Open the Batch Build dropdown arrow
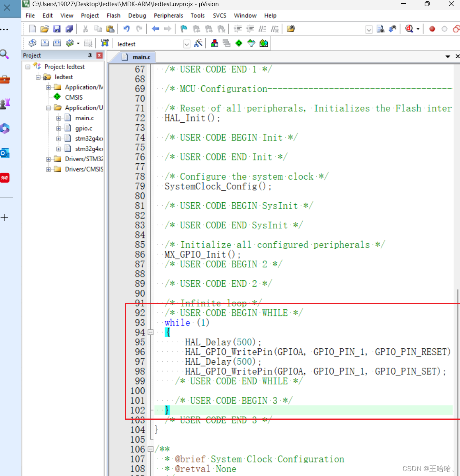Image resolution: width=460 pixels, height=476 pixels. pos(78,44)
